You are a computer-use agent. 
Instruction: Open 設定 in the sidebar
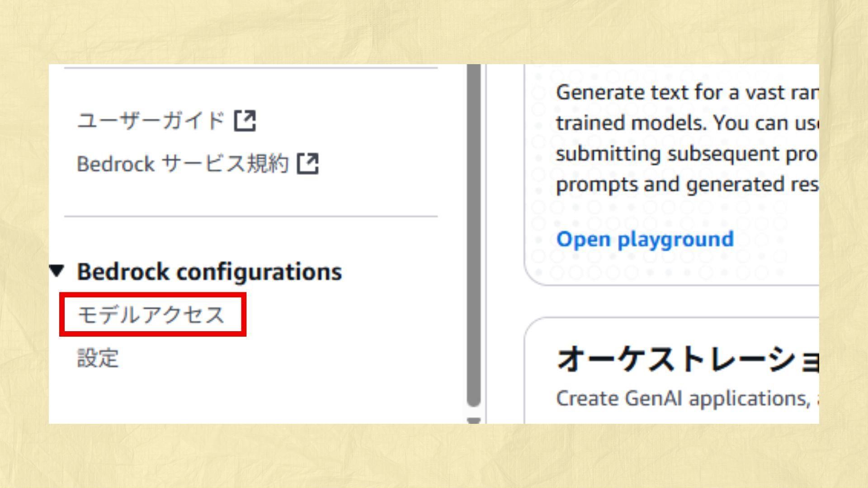(98, 358)
